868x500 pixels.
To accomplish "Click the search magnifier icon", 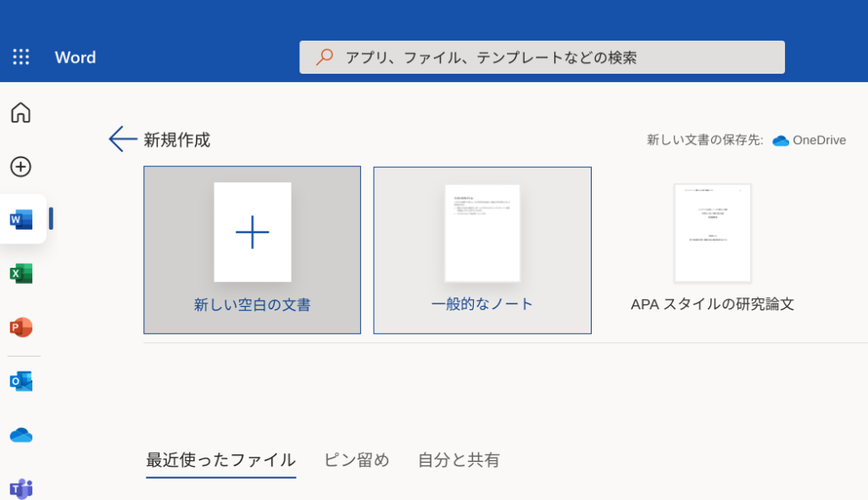I will pyautogui.click(x=325, y=57).
